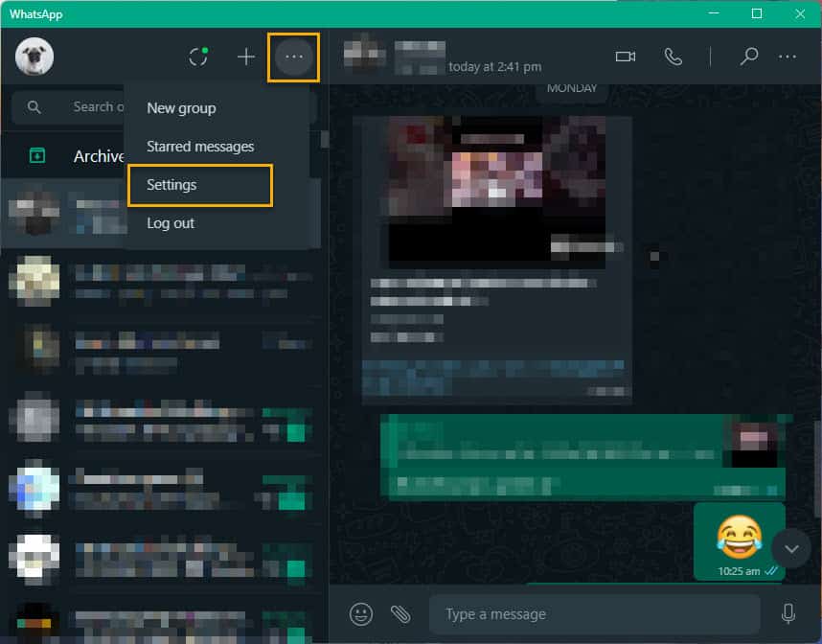Open chat options three-dots menu

coord(788,57)
